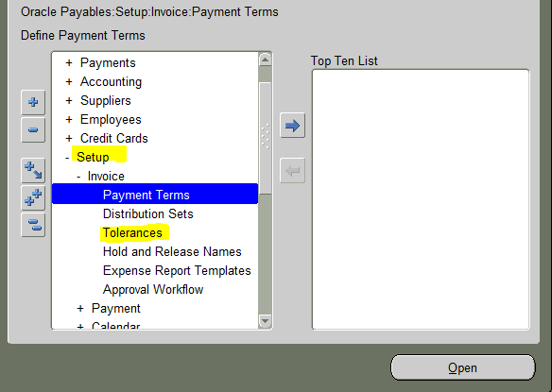
Task: Select Payment Terms in the navigator
Action: (155, 194)
